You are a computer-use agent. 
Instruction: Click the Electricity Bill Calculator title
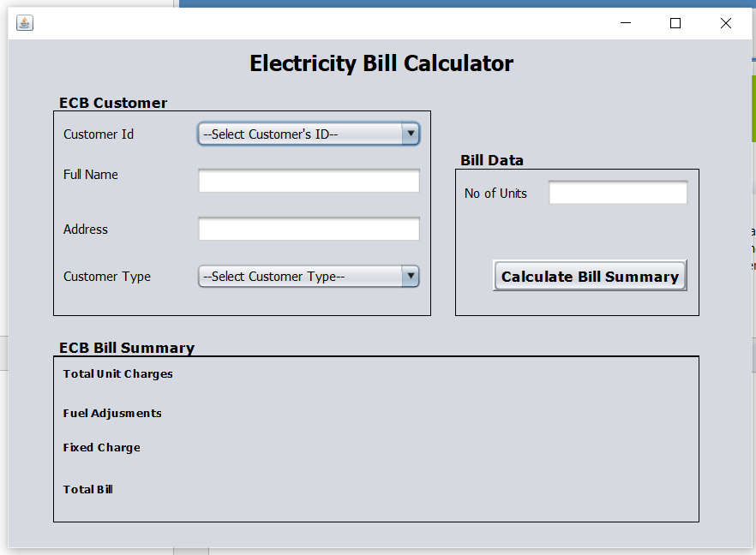tap(381, 63)
